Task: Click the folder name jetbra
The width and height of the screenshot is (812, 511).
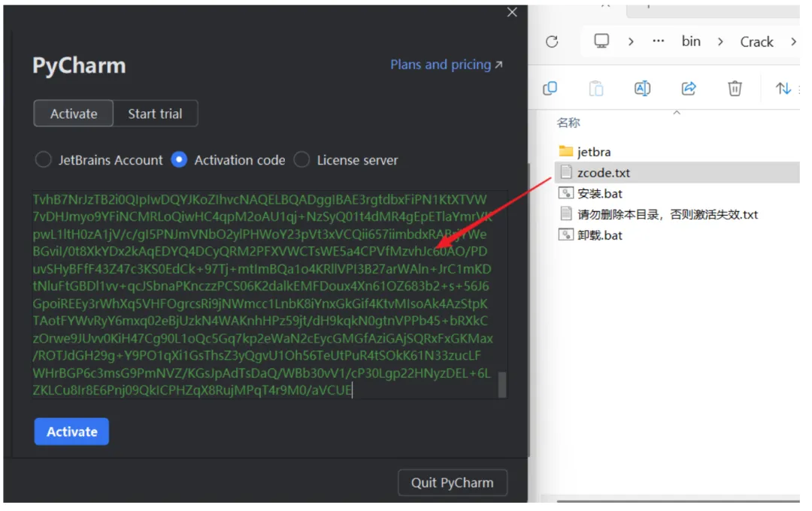Action: click(594, 153)
